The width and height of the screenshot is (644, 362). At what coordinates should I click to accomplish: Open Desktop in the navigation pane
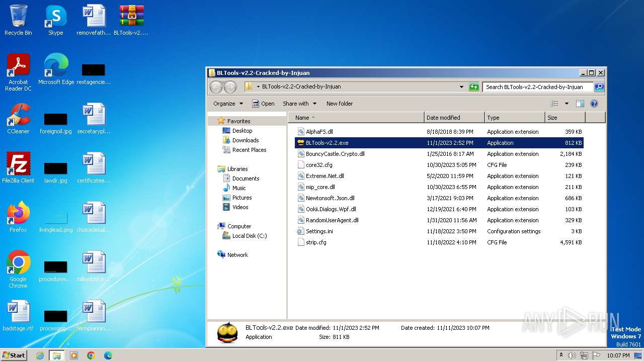(x=242, y=131)
